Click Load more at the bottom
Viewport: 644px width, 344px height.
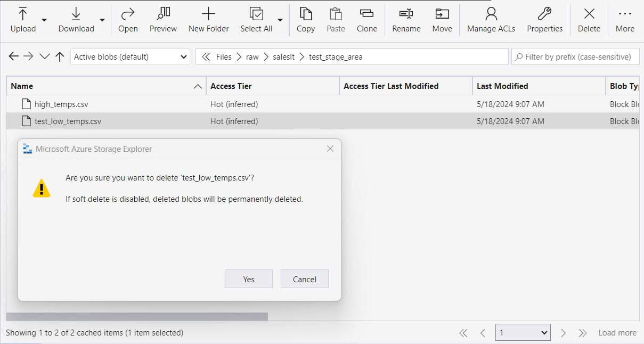pyautogui.click(x=617, y=333)
